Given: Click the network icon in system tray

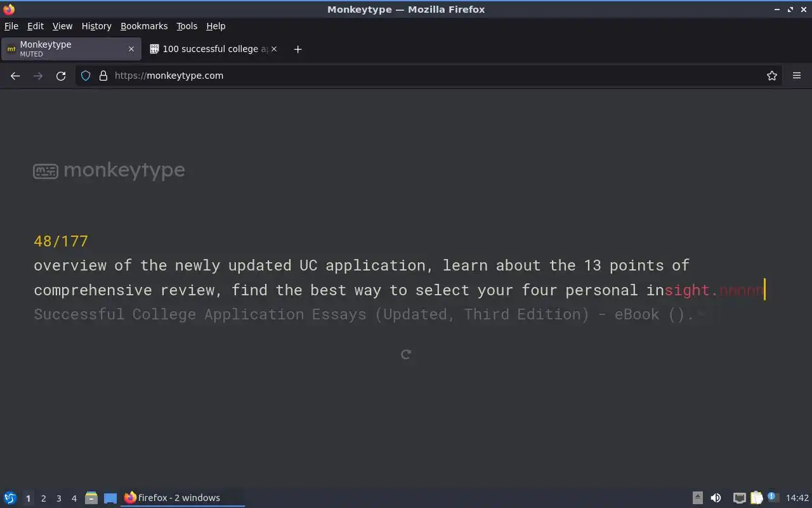Looking at the screenshot, I should tap(739, 498).
